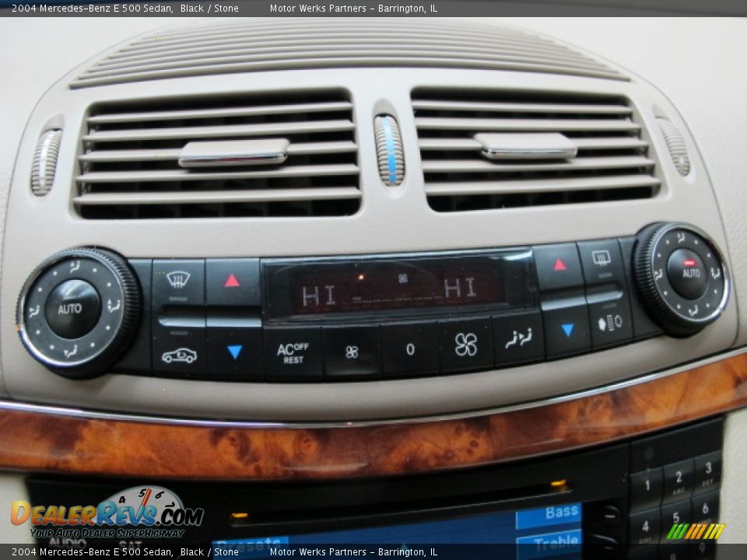This screenshot has width=747, height=560.
Task: Push keypad number 6
Action: click(706, 509)
